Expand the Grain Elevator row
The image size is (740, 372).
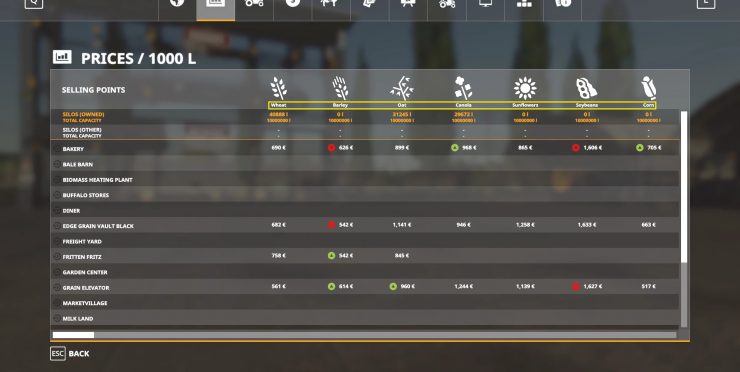(x=57, y=287)
